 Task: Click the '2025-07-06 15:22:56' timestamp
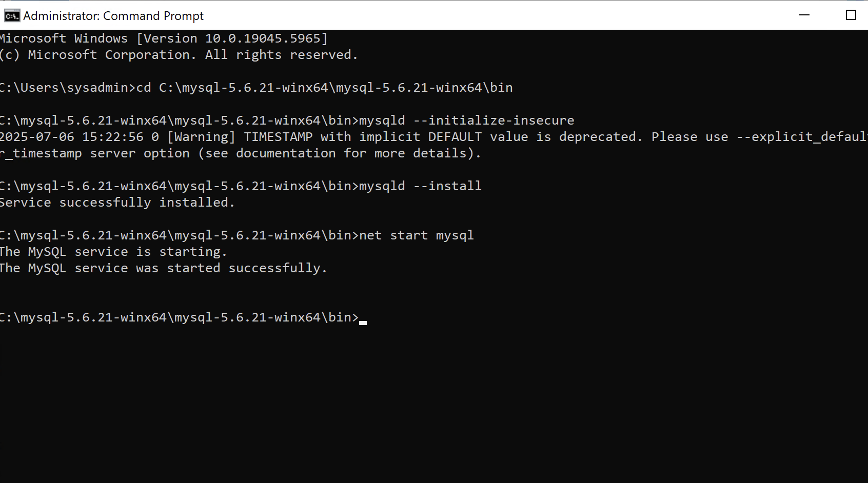click(71, 137)
